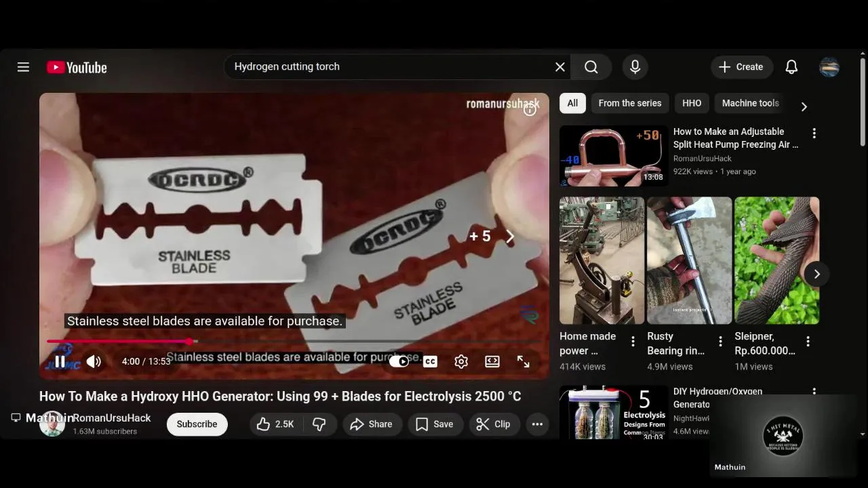Screen dimensions: 868x488
Task: Clip the video
Action: point(493,424)
